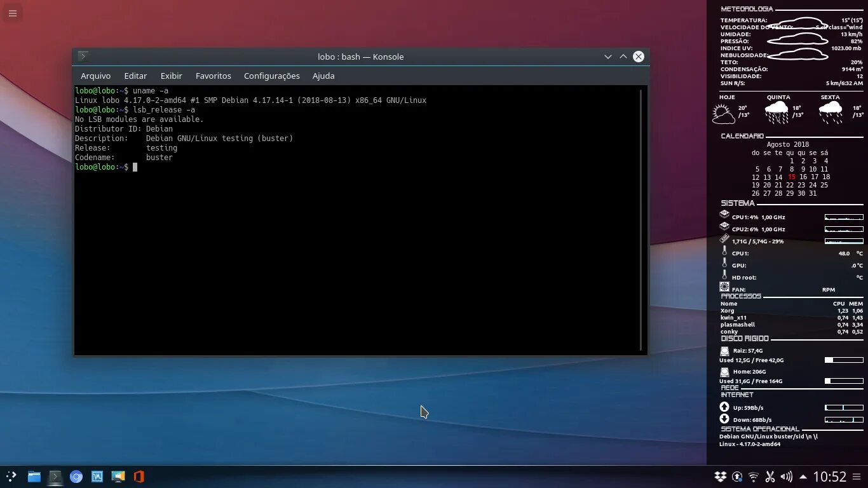Open panel settings hamburger at panel end
Screen dimensions: 868x488
click(858, 477)
